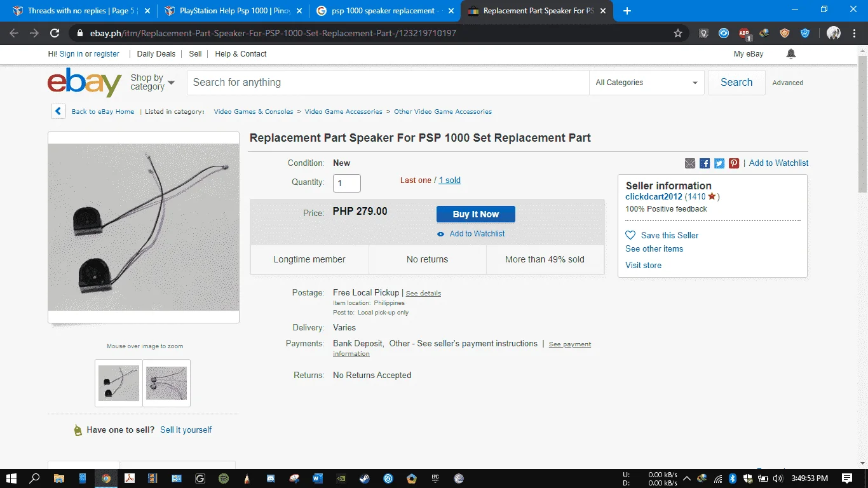
Task: Open Bluetooth tray icon
Action: click(x=732, y=478)
